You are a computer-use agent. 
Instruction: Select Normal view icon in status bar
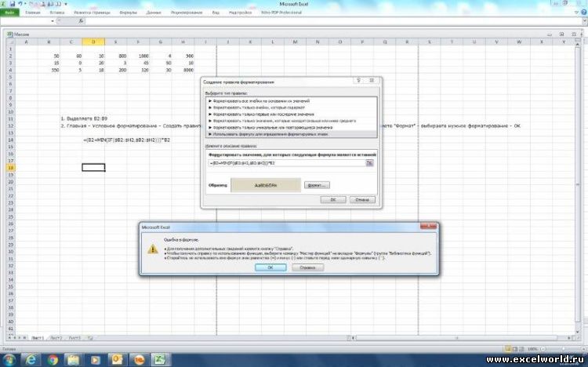(507, 350)
